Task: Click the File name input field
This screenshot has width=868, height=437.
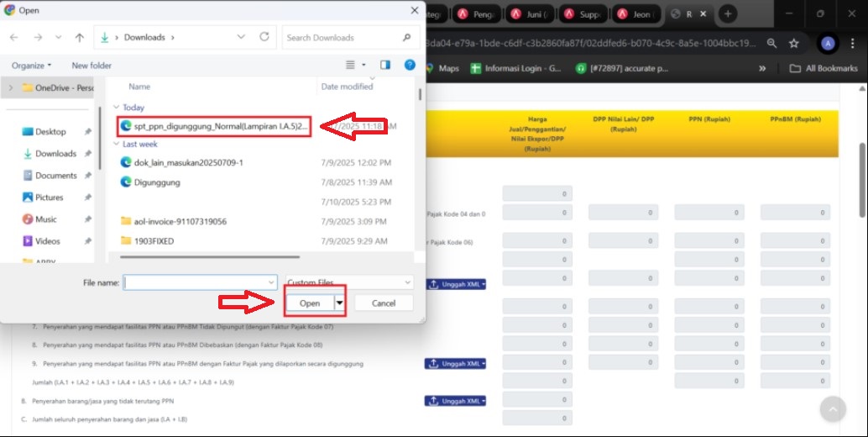Action: click(199, 283)
